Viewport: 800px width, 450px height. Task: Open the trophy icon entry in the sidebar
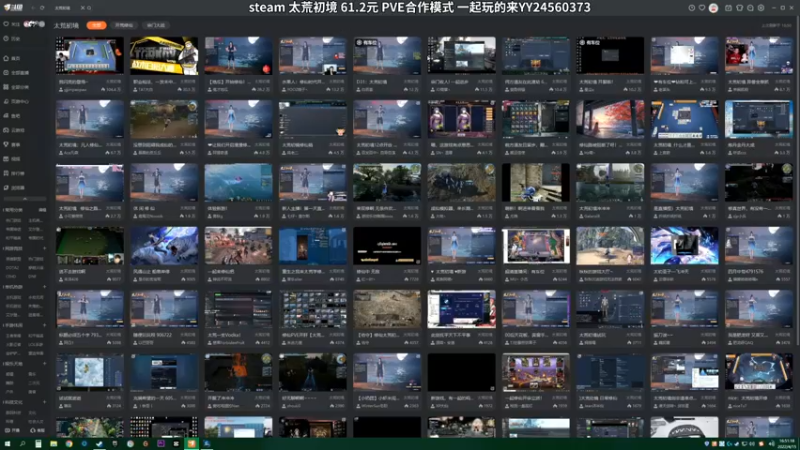[x=11, y=144]
